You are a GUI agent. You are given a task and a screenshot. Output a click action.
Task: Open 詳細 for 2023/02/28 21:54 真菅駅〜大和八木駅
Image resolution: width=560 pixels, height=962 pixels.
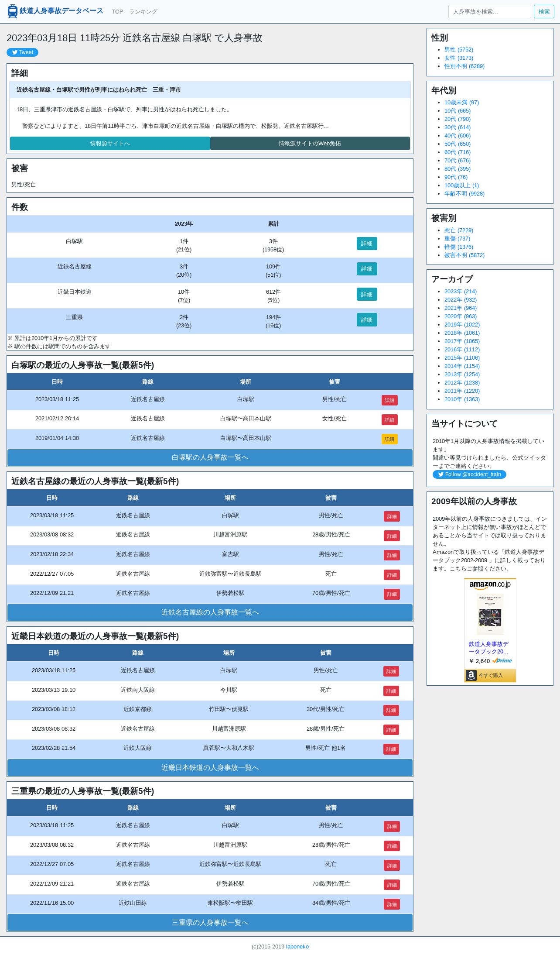391,749
